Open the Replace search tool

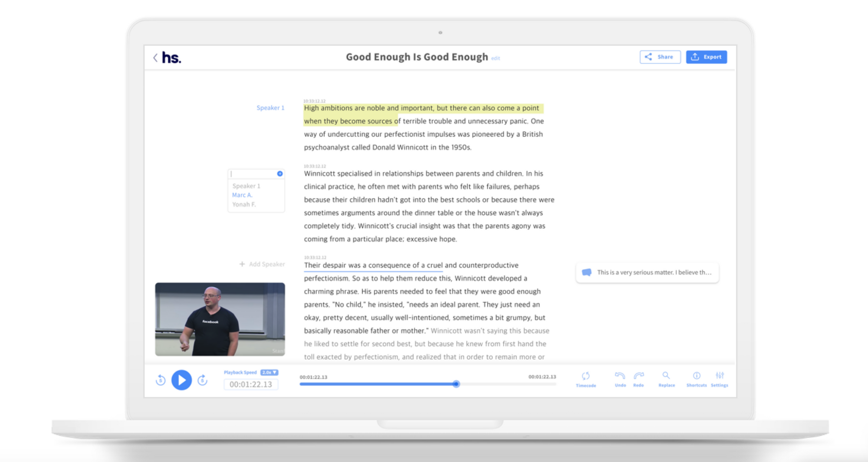[x=666, y=376]
